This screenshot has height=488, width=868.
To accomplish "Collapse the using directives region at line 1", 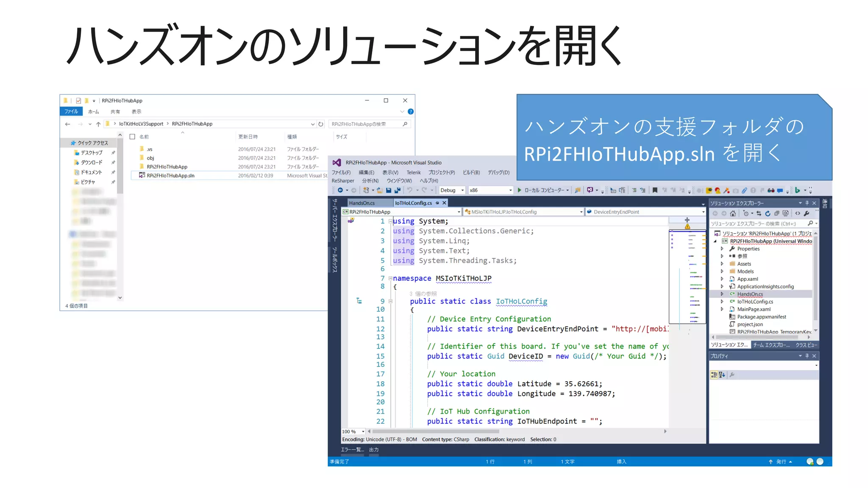I will 390,222.
